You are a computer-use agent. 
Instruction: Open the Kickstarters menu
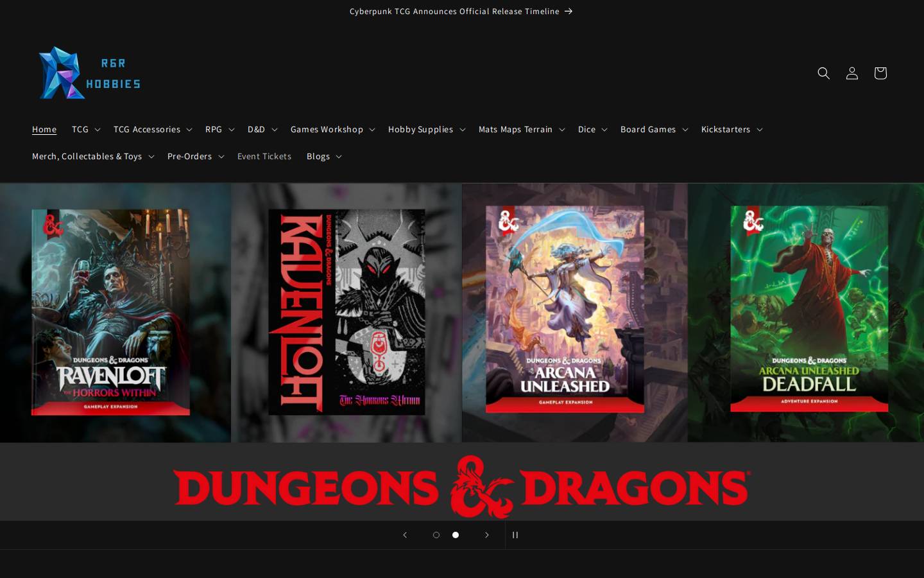(732, 130)
